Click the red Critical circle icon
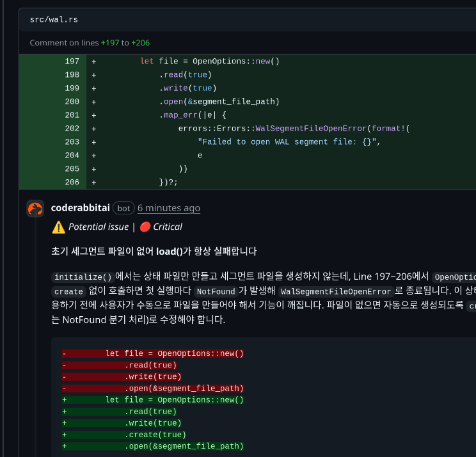 pyautogui.click(x=145, y=227)
